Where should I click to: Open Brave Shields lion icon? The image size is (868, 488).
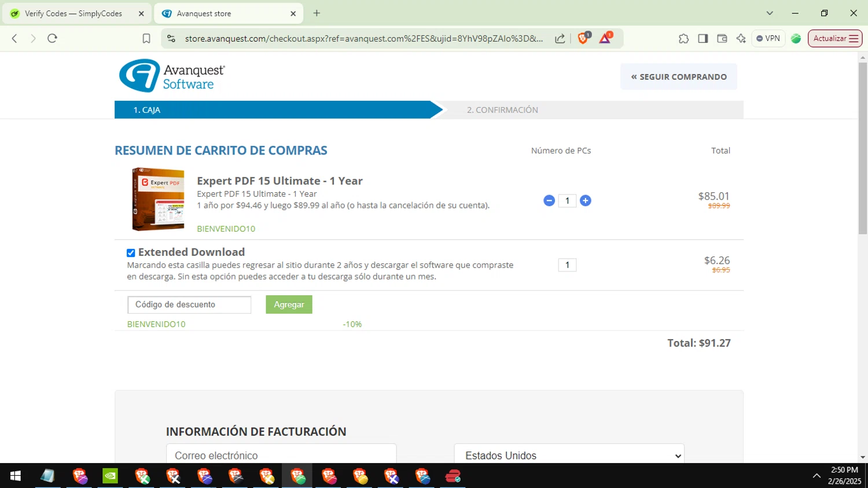click(x=583, y=38)
